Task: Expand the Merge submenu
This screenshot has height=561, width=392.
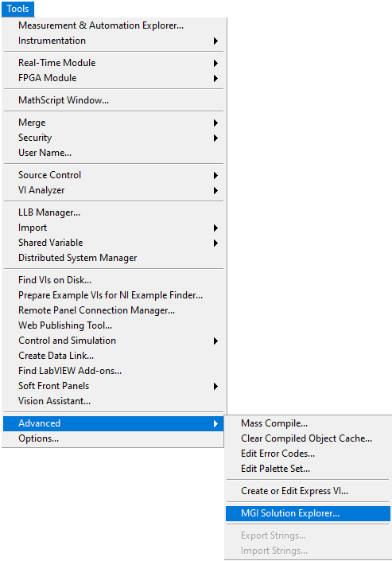Action: 113,123
